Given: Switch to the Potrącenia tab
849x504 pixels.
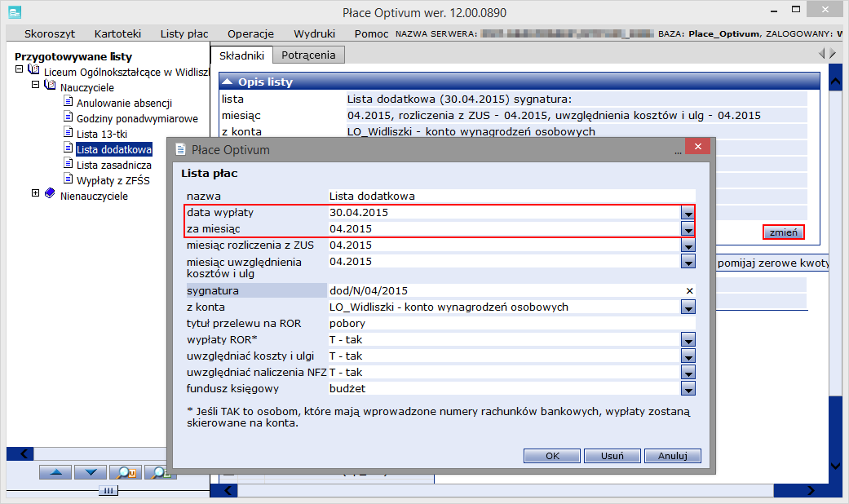Looking at the screenshot, I should 308,55.
